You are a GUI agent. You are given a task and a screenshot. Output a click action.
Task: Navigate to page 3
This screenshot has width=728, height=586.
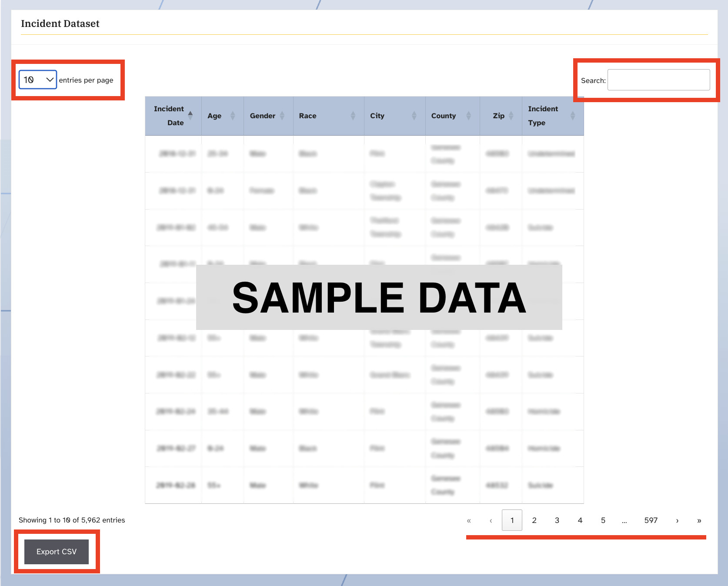point(557,520)
